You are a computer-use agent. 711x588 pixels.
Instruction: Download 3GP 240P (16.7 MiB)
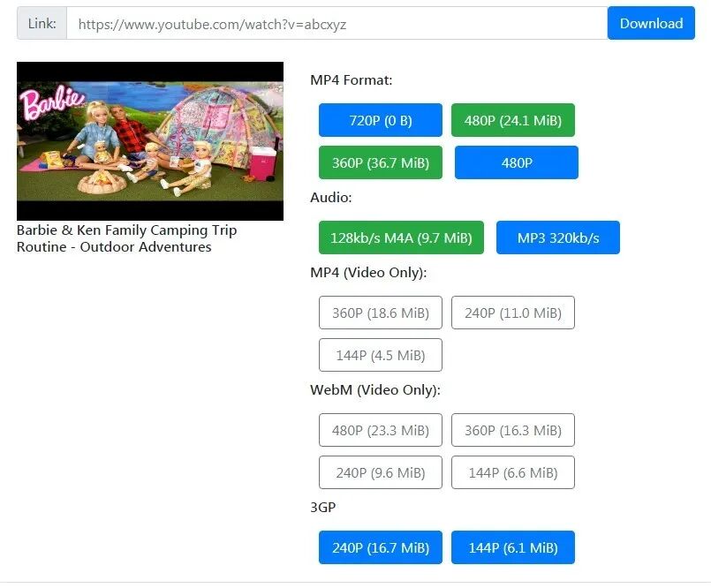[x=381, y=547]
